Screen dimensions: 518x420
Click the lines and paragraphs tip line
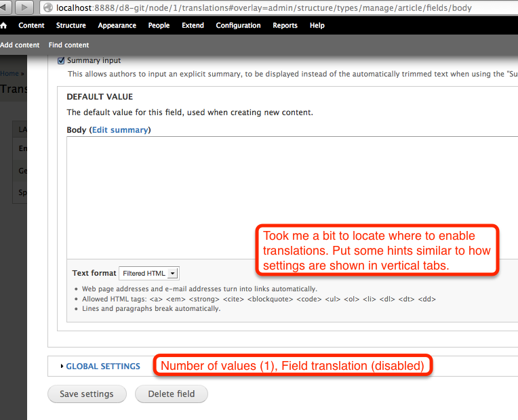click(151, 309)
